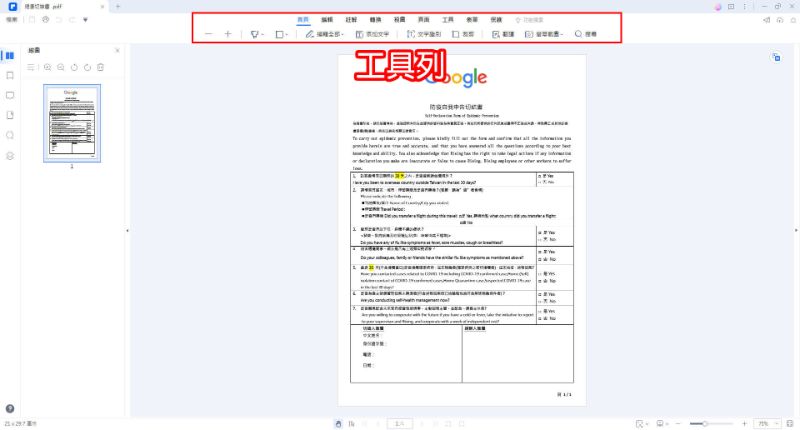Click the share icon at top right
Image resolution: width=800 pixels, height=430 pixels.
[766, 20]
